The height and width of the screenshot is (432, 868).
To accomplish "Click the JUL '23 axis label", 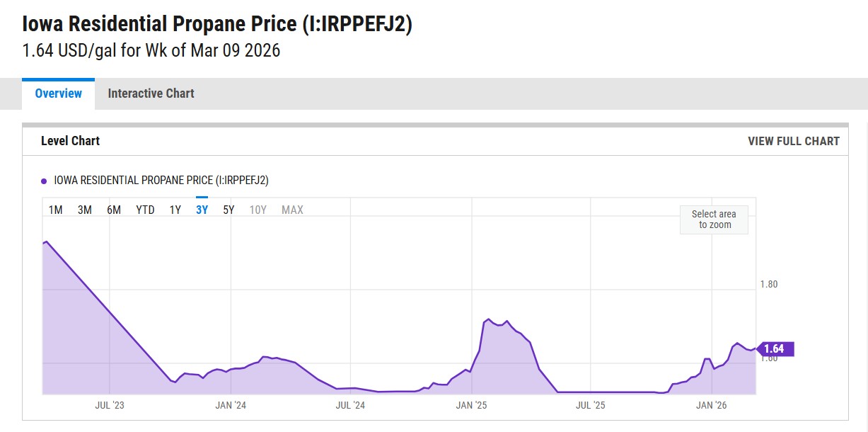I will [x=109, y=405].
